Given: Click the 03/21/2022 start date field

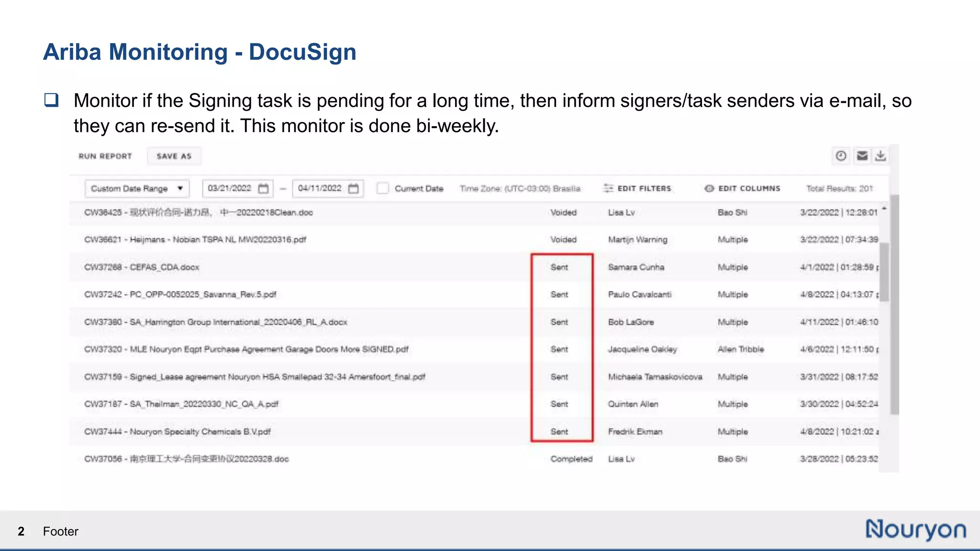Looking at the screenshot, I should click(x=230, y=188).
